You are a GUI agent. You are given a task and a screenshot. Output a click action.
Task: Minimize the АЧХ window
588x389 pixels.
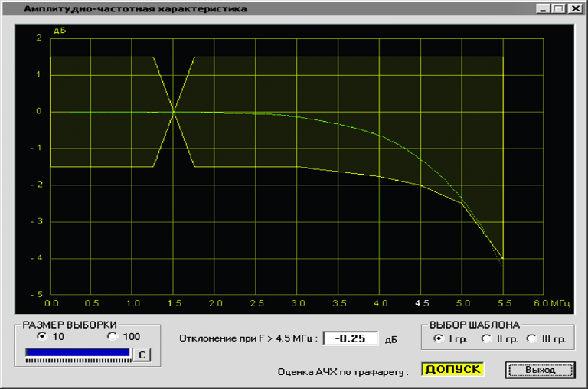(x=543, y=8)
